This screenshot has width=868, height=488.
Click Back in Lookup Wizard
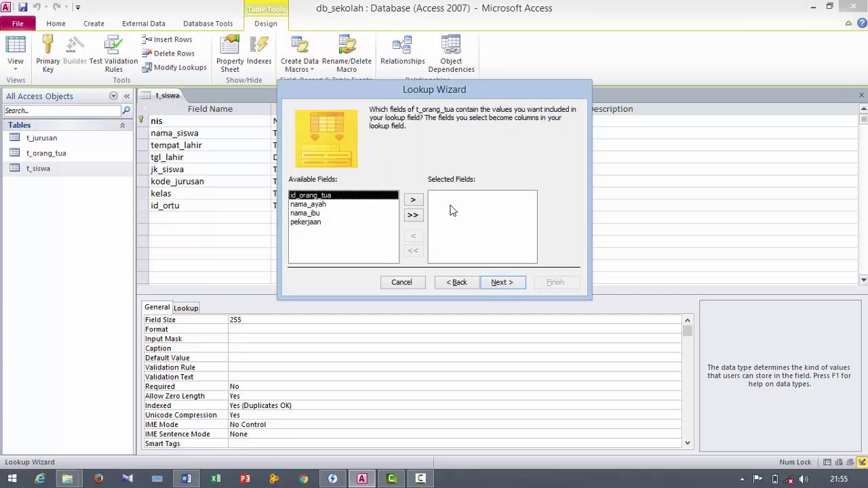point(456,282)
